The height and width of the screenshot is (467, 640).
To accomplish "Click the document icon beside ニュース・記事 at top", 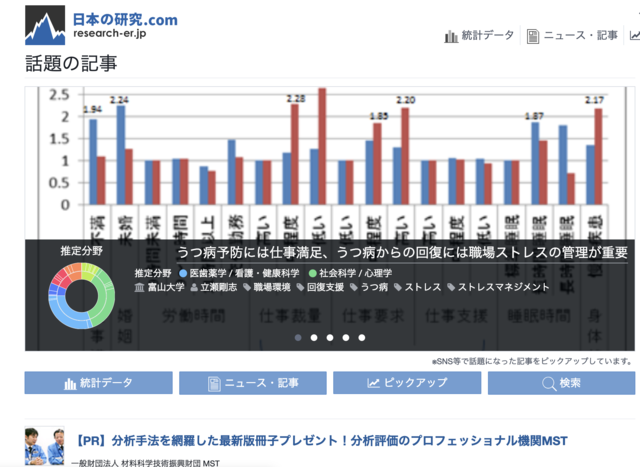I will click(532, 36).
